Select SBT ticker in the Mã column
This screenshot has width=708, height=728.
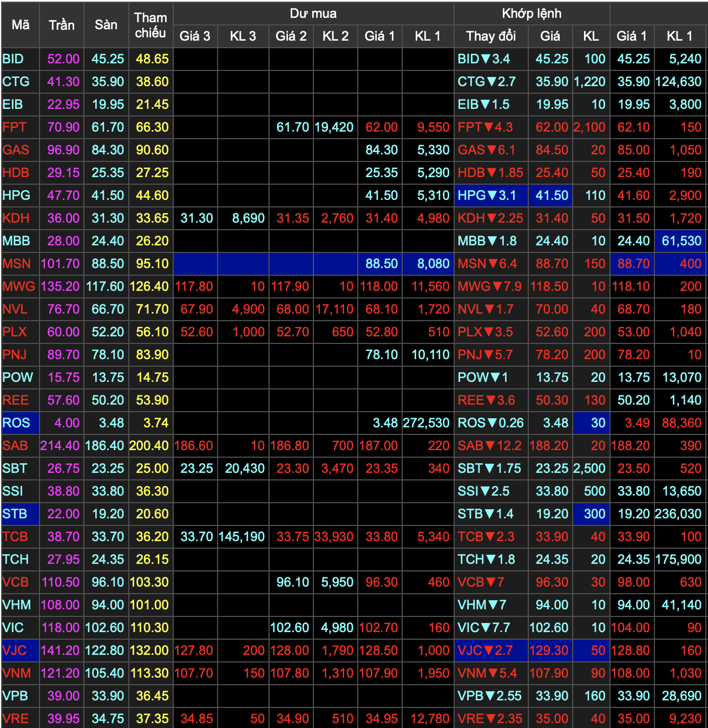21,469
